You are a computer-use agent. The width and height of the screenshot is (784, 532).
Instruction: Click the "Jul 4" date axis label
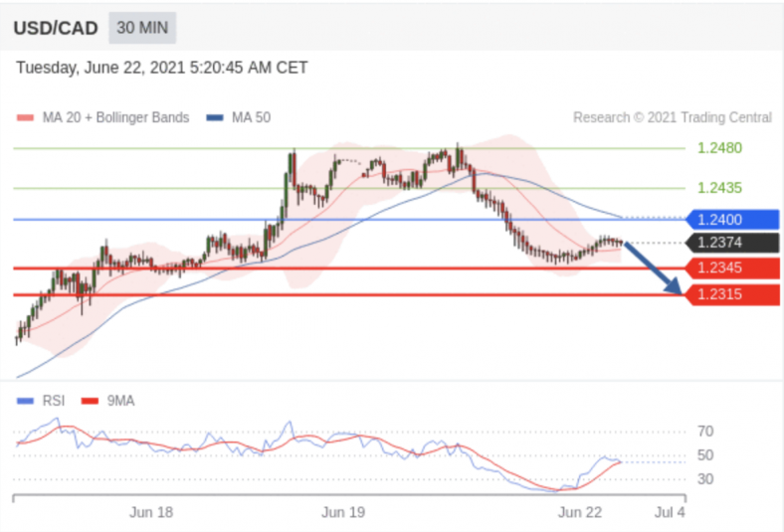pyautogui.click(x=670, y=512)
